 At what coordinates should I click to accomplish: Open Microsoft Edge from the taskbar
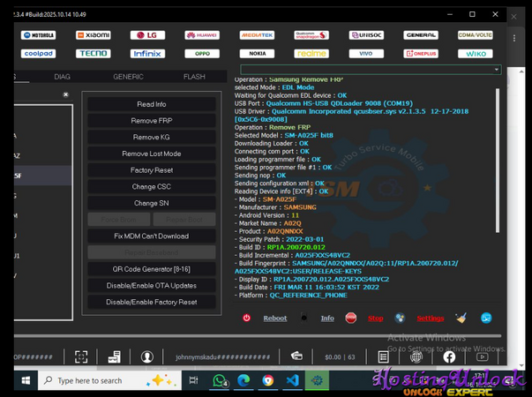coord(244,381)
